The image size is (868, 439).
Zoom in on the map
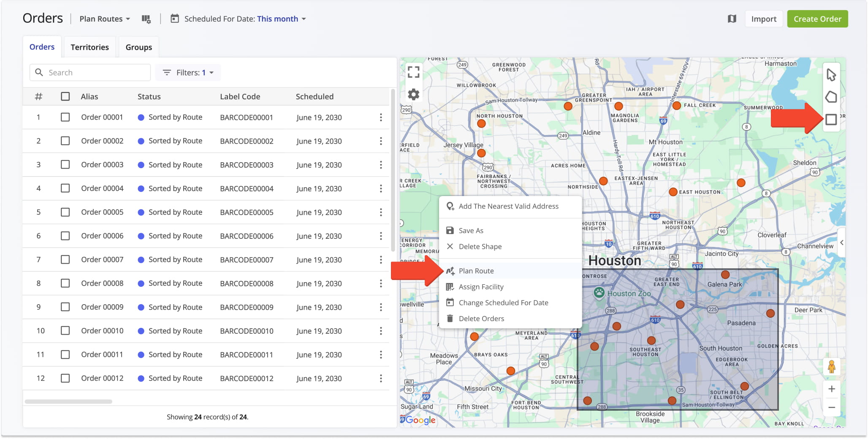[831, 389]
